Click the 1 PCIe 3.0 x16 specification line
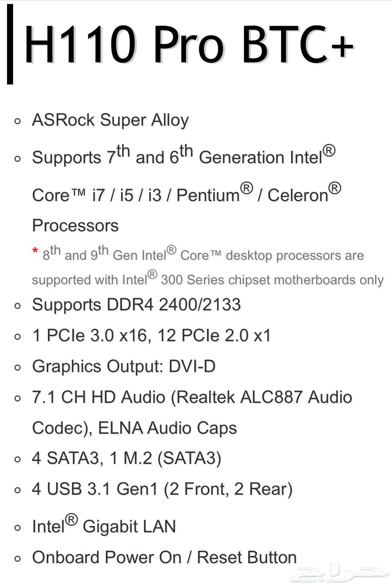This screenshot has height=588, width=392. click(x=152, y=336)
